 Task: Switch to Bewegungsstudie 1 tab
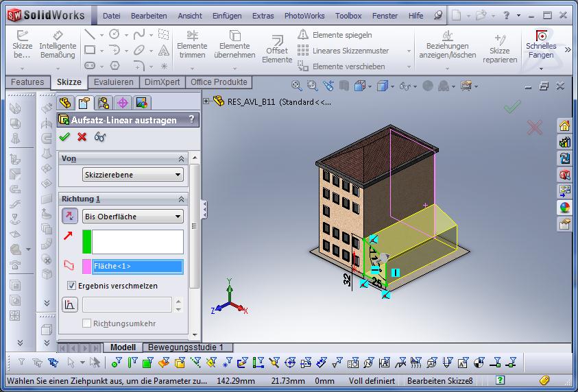click(x=186, y=347)
